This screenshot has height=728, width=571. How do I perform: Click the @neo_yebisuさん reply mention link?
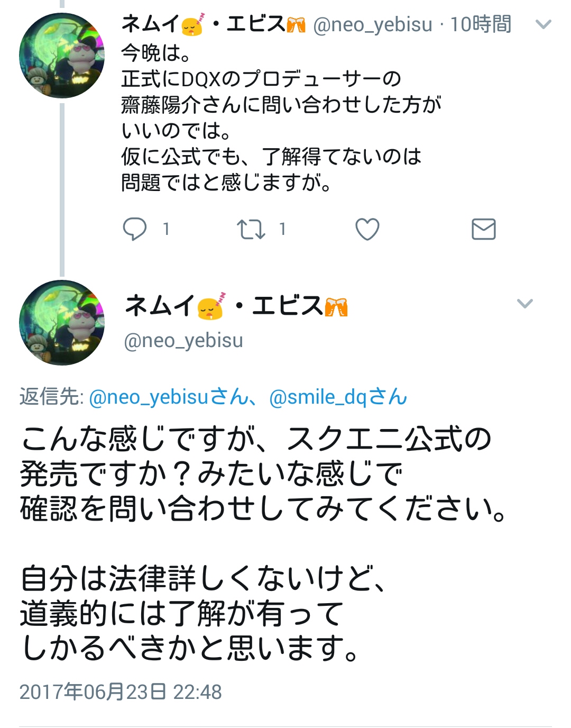[168, 397]
